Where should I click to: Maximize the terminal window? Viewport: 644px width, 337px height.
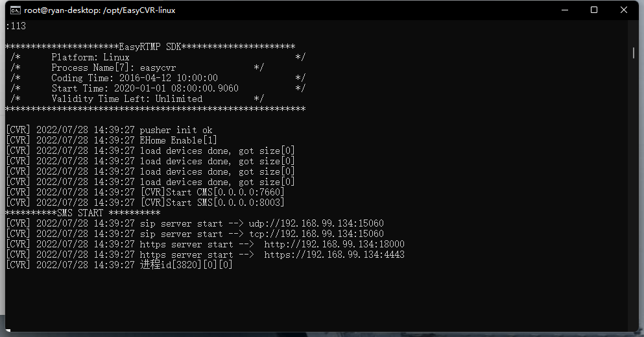pyautogui.click(x=594, y=10)
